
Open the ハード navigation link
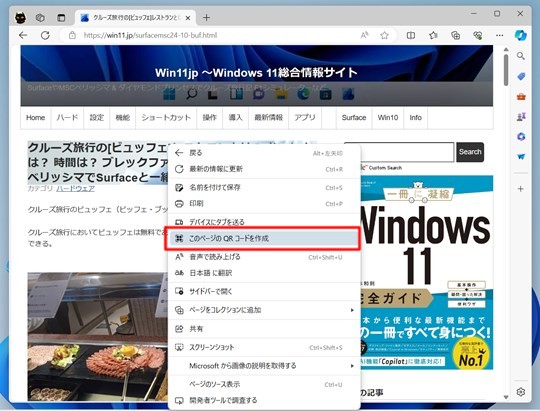pyautogui.click(x=67, y=118)
